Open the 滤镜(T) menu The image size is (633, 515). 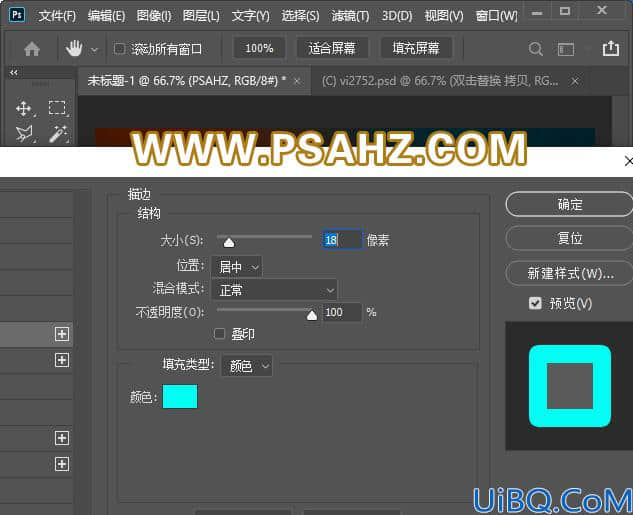coord(350,16)
